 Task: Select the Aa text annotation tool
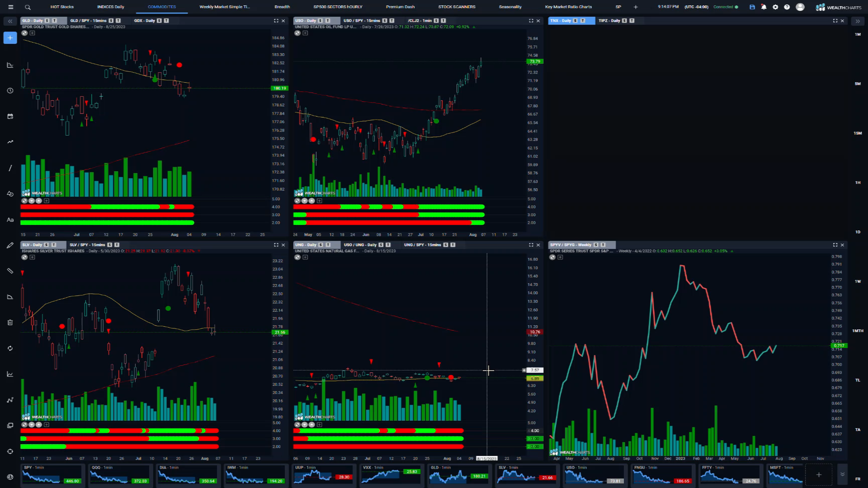10,220
